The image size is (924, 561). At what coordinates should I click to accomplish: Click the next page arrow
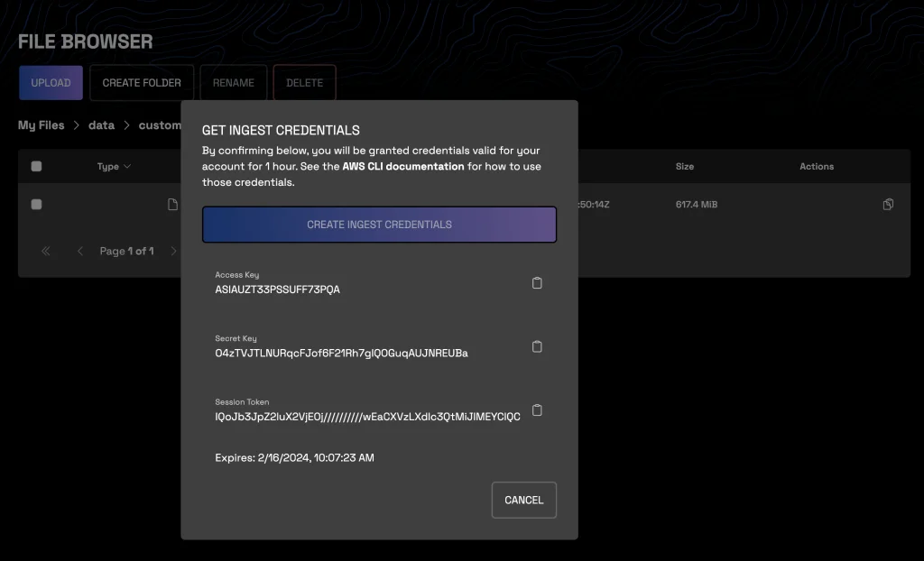172,251
